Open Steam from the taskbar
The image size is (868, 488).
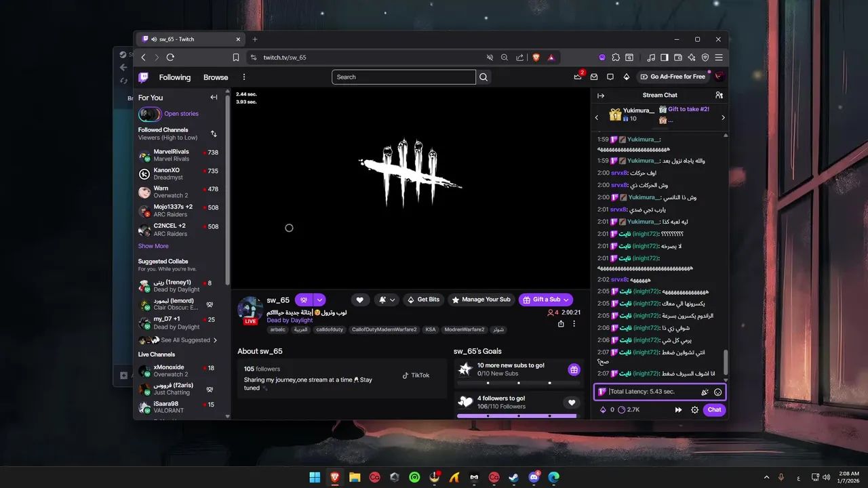pyautogui.click(x=514, y=477)
